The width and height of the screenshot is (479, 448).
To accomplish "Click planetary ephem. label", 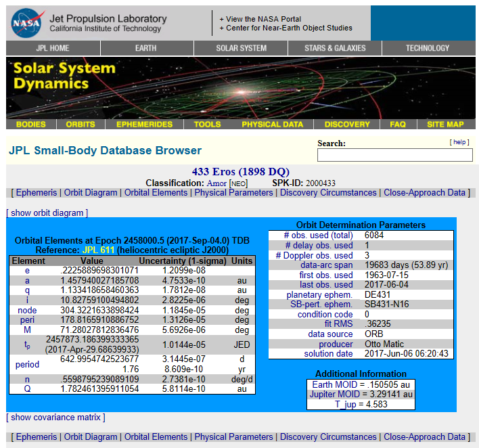I will click(319, 295).
